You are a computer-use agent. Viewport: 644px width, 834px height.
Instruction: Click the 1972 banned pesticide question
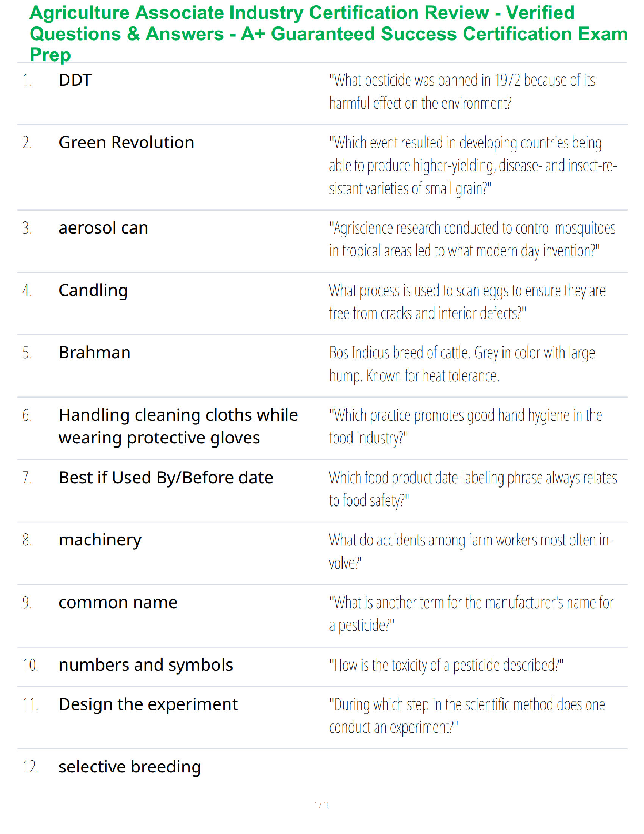(x=462, y=92)
